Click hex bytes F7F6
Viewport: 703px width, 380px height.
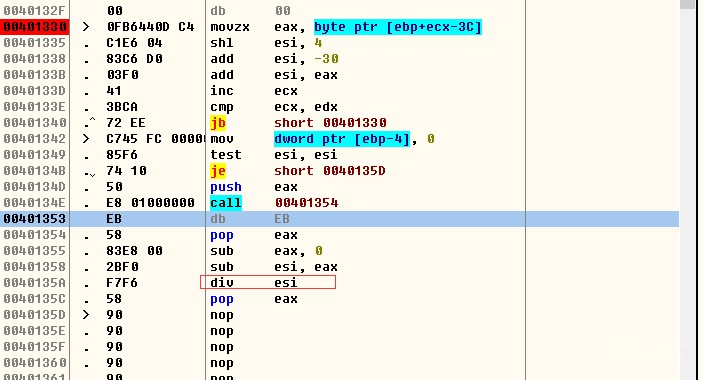pos(122,283)
